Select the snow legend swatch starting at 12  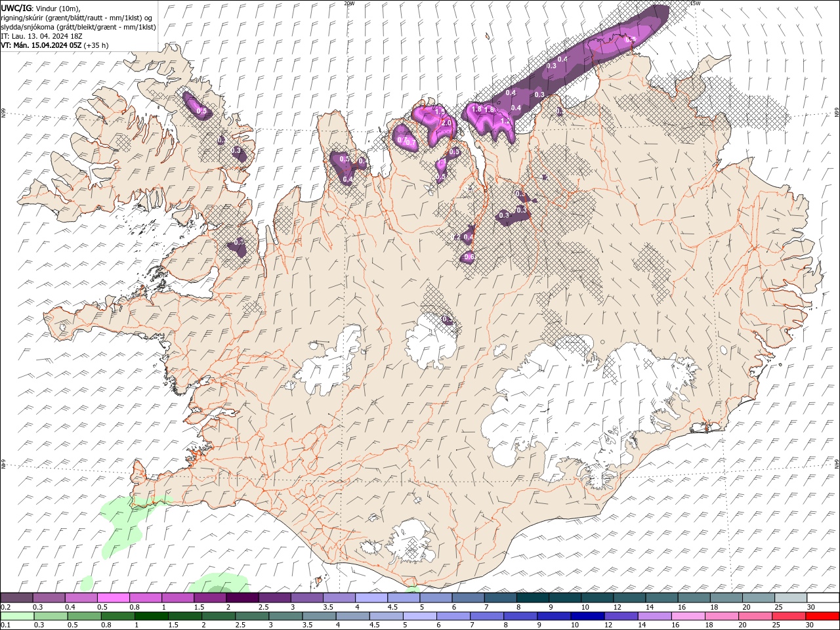coord(630,598)
